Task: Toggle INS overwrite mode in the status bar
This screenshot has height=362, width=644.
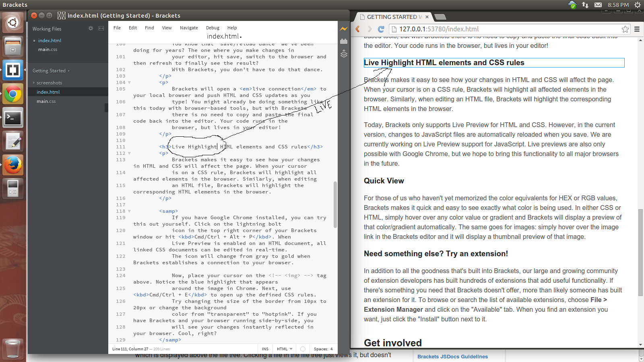Action: [265, 349]
